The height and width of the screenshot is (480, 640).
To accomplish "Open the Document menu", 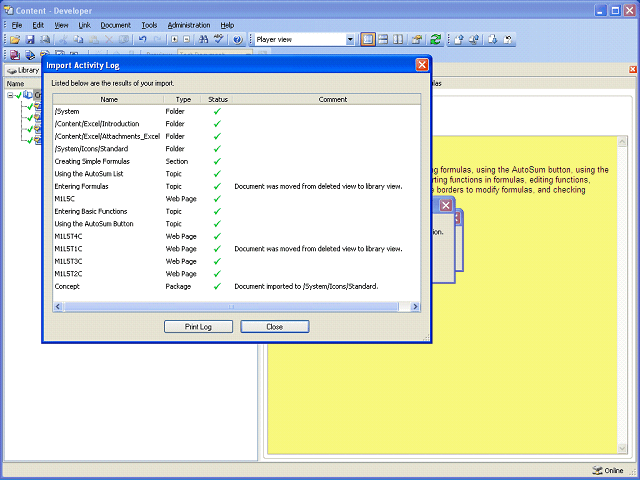I will click(x=116, y=25).
